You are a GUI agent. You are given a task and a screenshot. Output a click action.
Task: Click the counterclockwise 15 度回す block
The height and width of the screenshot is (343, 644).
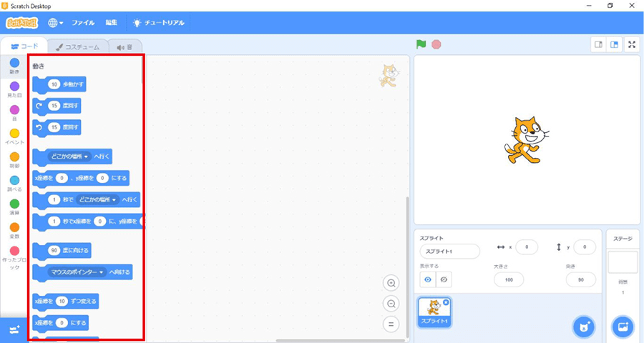click(x=57, y=128)
